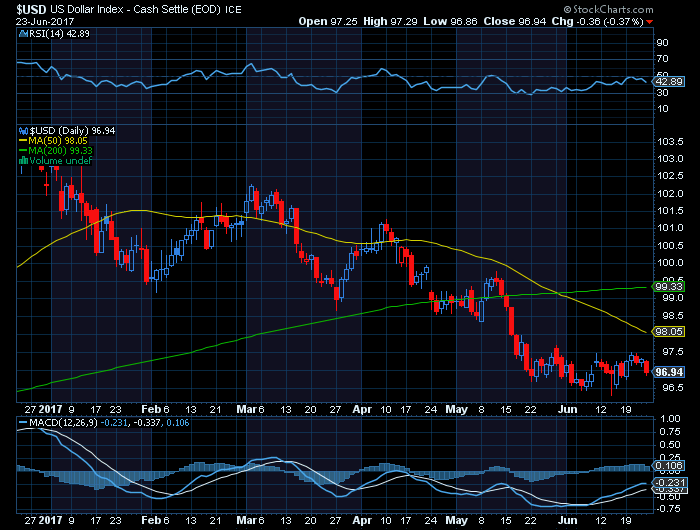Click the Low 96.86 value

click(x=450, y=21)
